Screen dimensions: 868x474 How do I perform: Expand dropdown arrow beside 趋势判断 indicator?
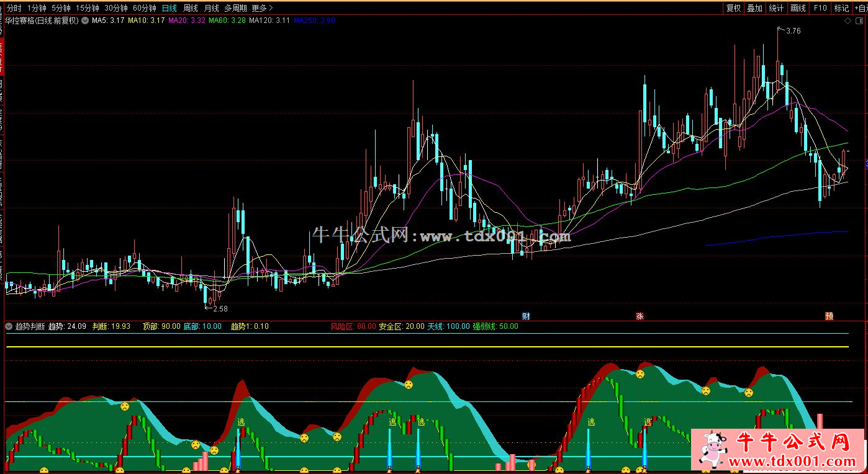coord(9,326)
